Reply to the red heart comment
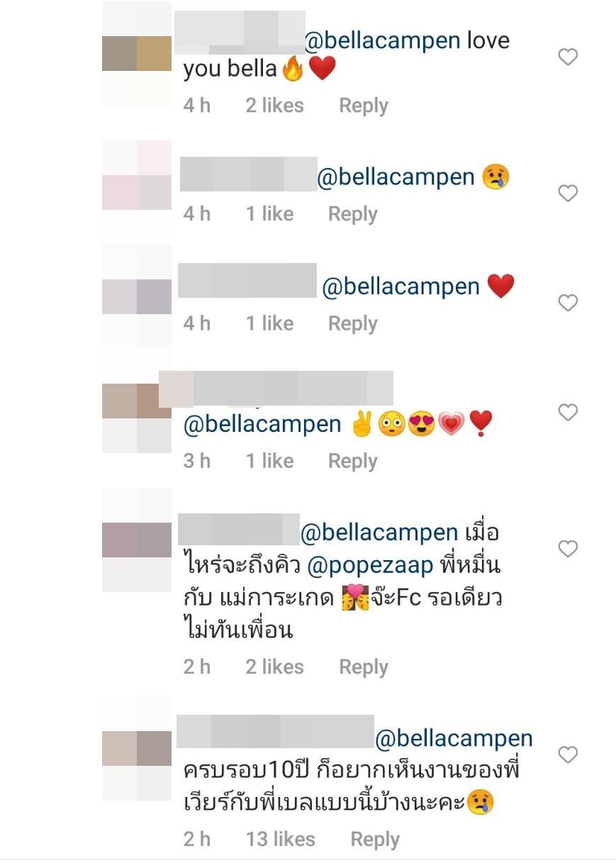The height and width of the screenshot is (863, 616). [352, 323]
